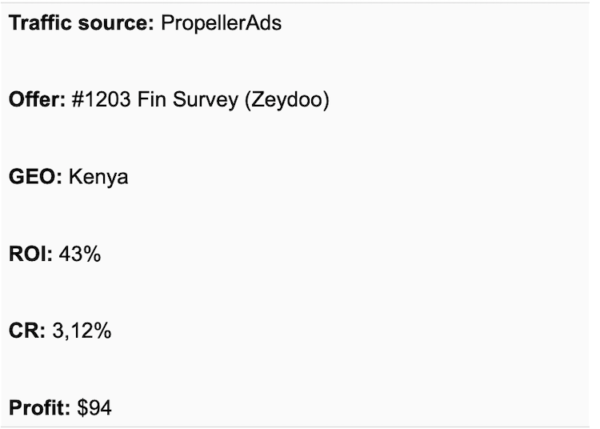Click the word 'Fin' in offer line

152,100
